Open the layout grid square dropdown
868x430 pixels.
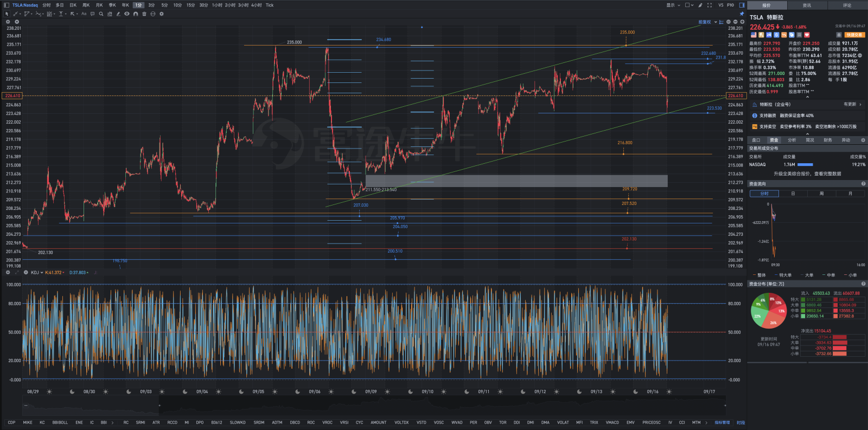(690, 5)
